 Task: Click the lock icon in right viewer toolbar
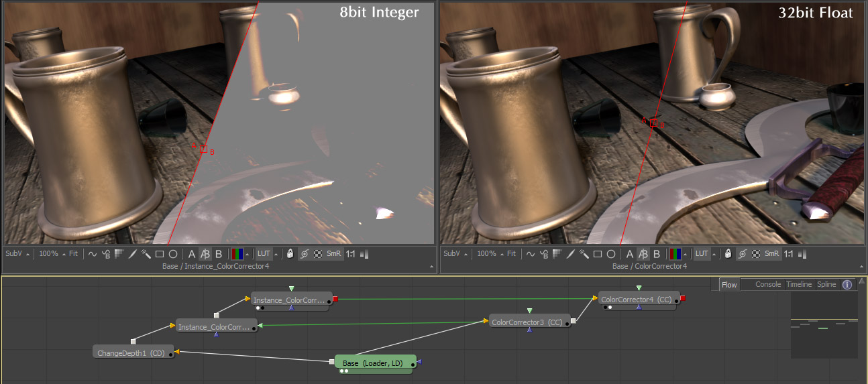[x=728, y=254]
